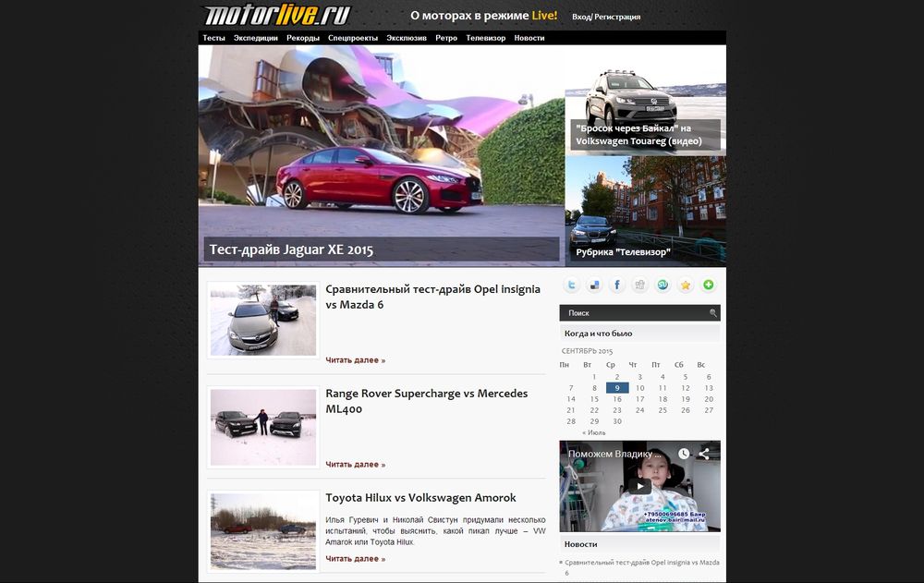Open the Бросок через Байкал Touareg video tile
The image size is (924, 583).
tap(645, 101)
